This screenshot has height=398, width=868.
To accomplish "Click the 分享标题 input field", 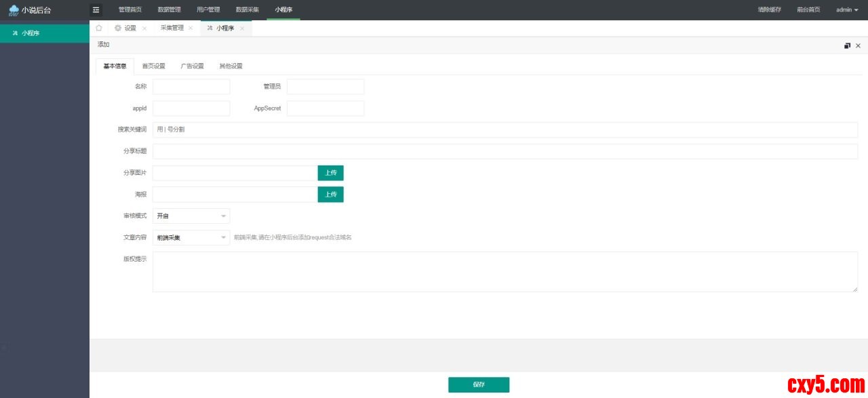I will [x=505, y=151].
